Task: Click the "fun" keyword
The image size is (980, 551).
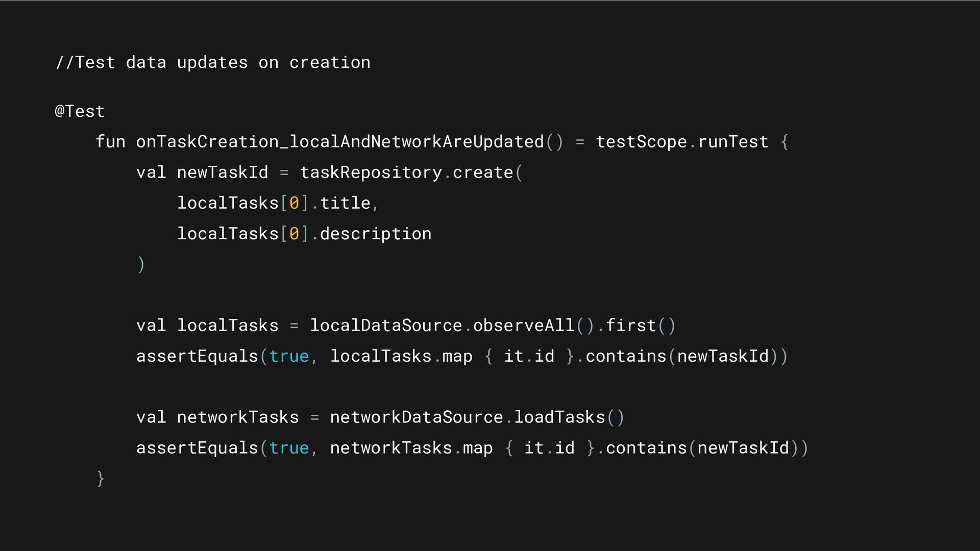Action: coord(110,142)
